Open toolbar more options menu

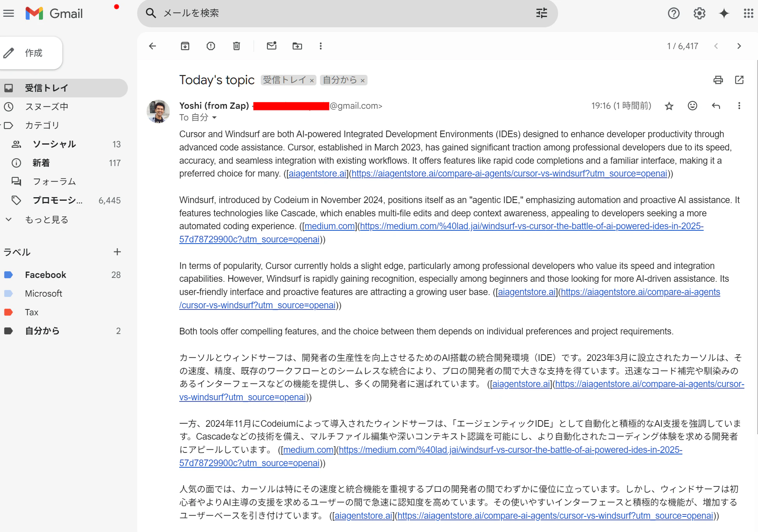pos(321,46)
